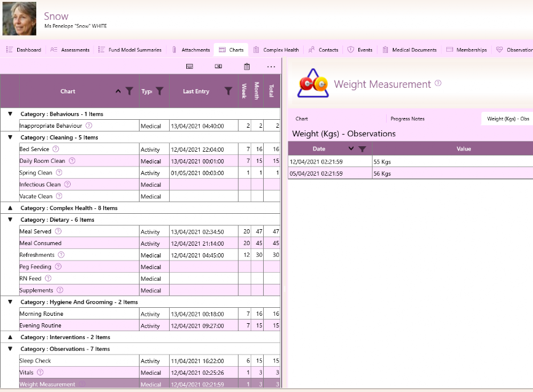The image size is (533, 392).
Task: Click the Last Entry column filter icon
Action: (229, 91)
